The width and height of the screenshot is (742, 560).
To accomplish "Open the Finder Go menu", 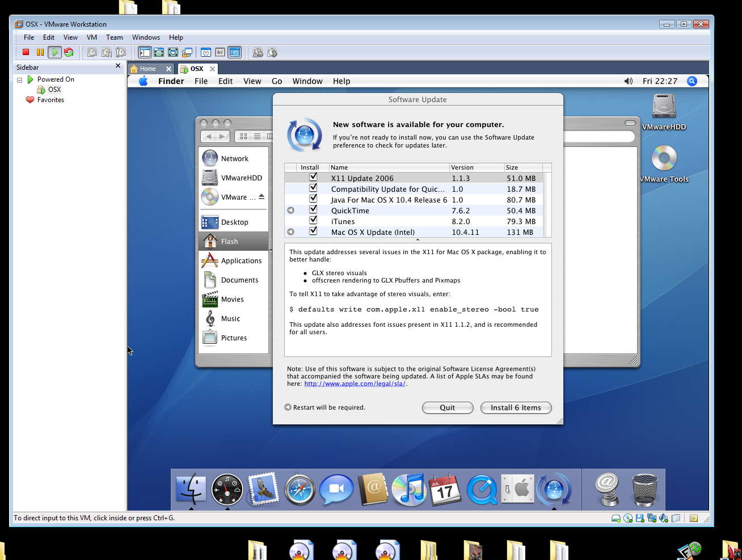I will click(277, 81).
